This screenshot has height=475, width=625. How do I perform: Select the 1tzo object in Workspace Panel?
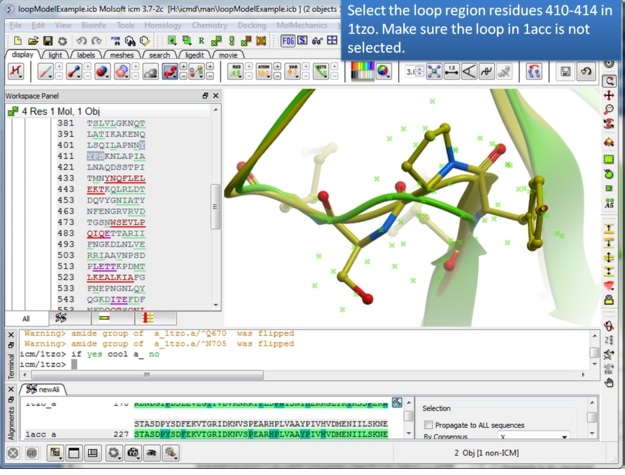60,111
